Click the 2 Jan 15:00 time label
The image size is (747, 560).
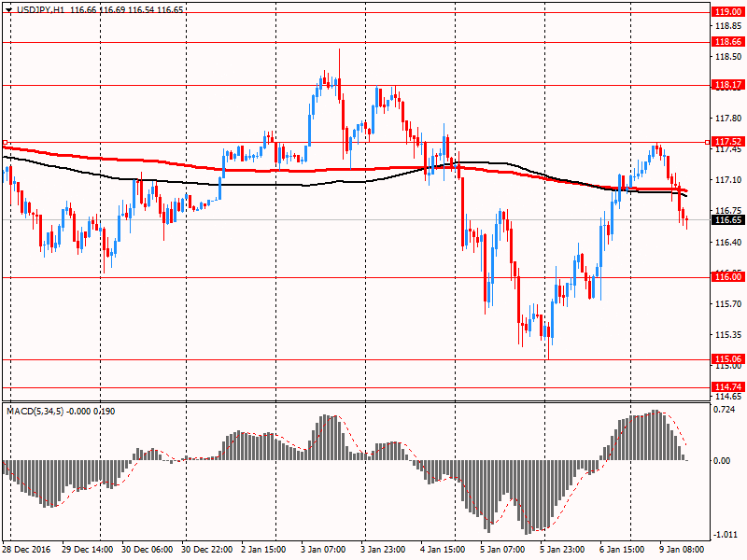(x=265, y=551)
